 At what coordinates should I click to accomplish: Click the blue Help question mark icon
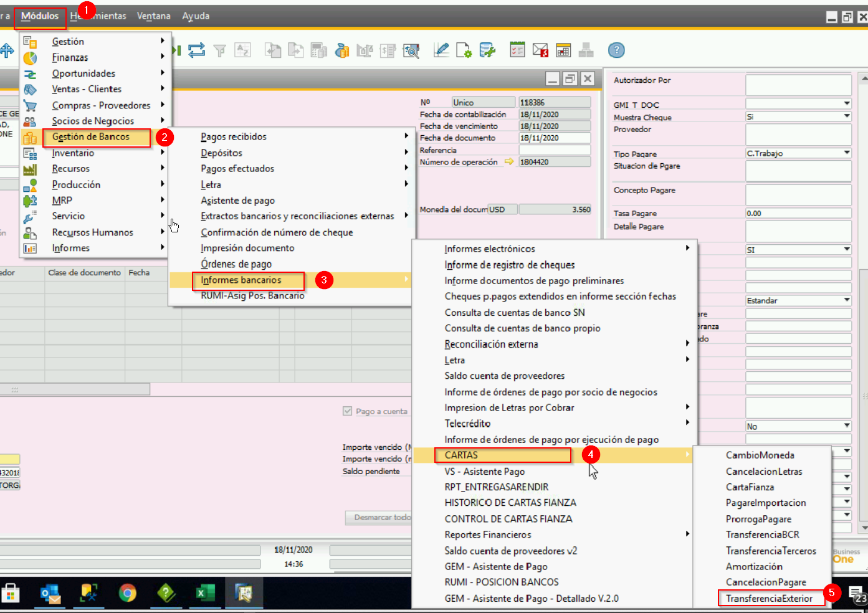(x=616, y=50)
